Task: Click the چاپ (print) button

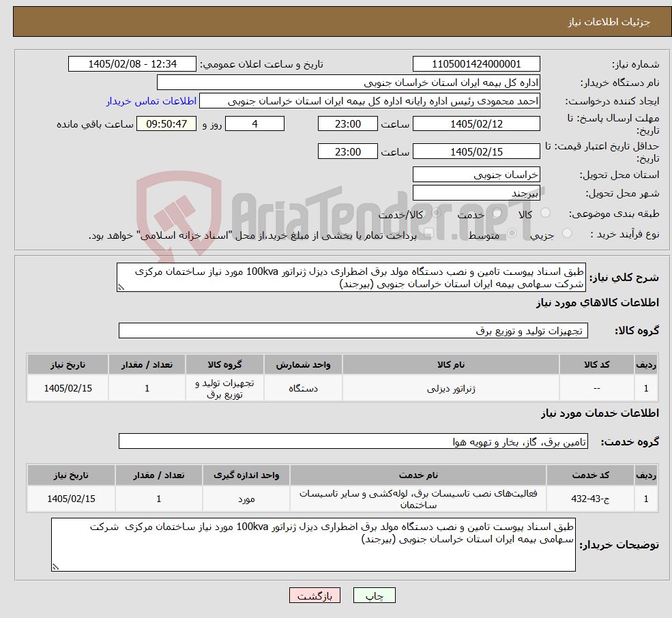Action: pyautogui.click(x=374, y=595)
